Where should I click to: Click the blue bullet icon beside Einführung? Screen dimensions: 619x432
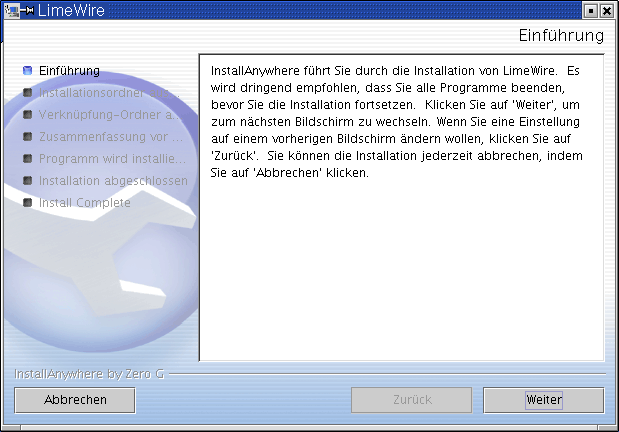pyautogui.click(x=28, y=71)
